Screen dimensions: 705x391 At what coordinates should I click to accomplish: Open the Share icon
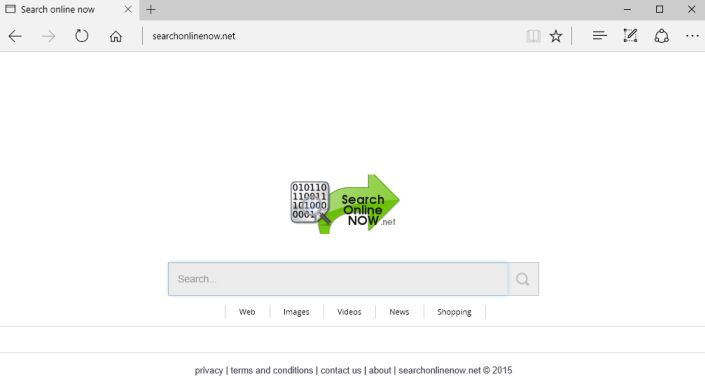coord(661,36)
